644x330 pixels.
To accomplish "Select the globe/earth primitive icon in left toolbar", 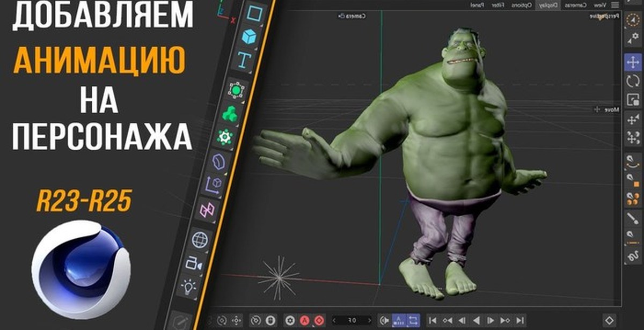I will pos(199,237).
